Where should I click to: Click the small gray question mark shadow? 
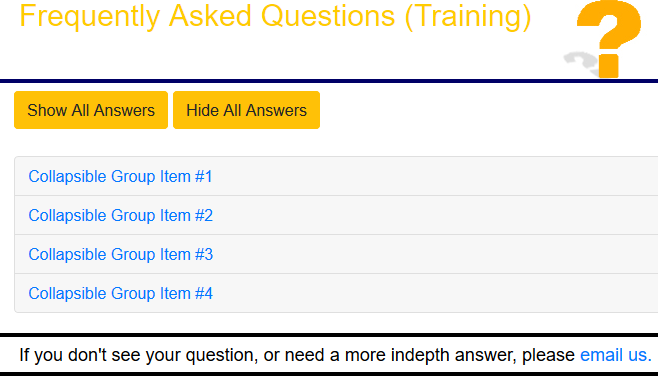pyautogui.click(x=582, y=64)
